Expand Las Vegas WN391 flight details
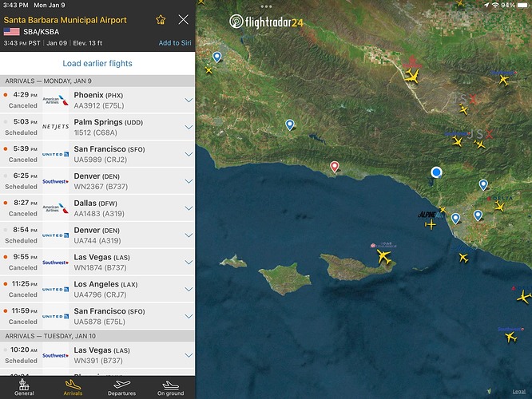 click(x=189, y=355)
